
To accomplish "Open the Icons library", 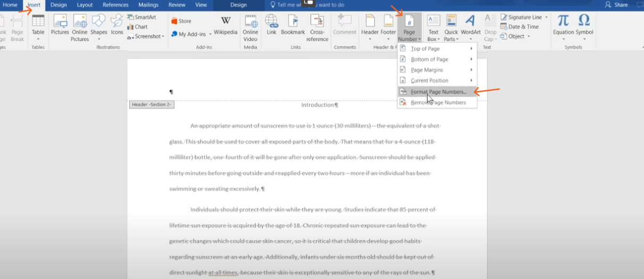I will pos(117,25).
